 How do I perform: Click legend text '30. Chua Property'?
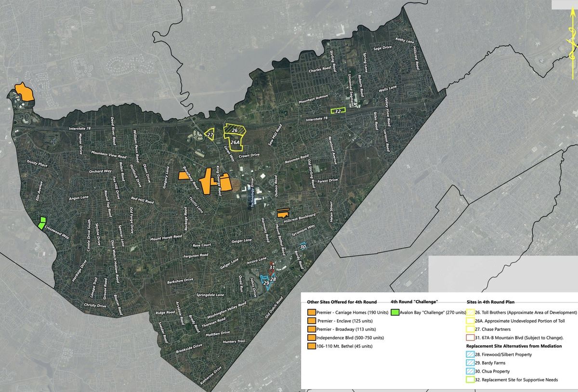(492, 372)
